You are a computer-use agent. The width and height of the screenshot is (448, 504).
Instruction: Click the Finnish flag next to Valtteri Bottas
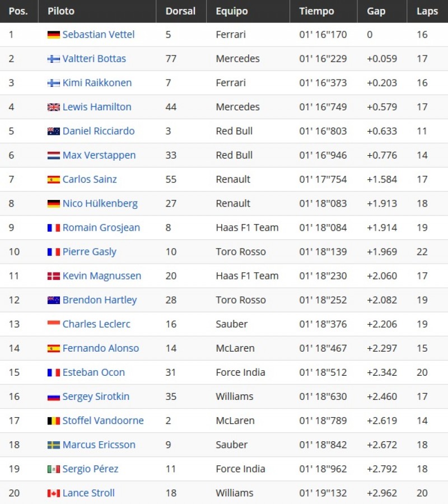54,59
